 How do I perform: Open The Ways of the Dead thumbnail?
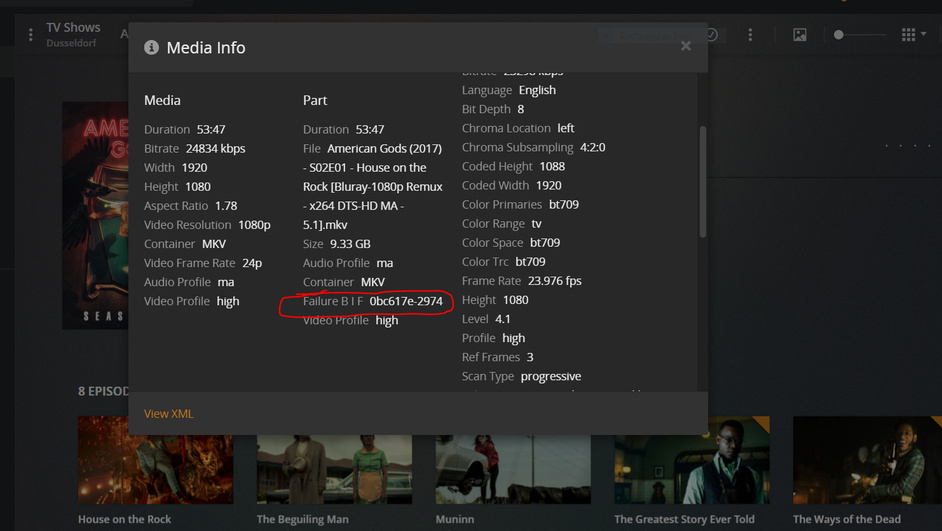[868, 460]
